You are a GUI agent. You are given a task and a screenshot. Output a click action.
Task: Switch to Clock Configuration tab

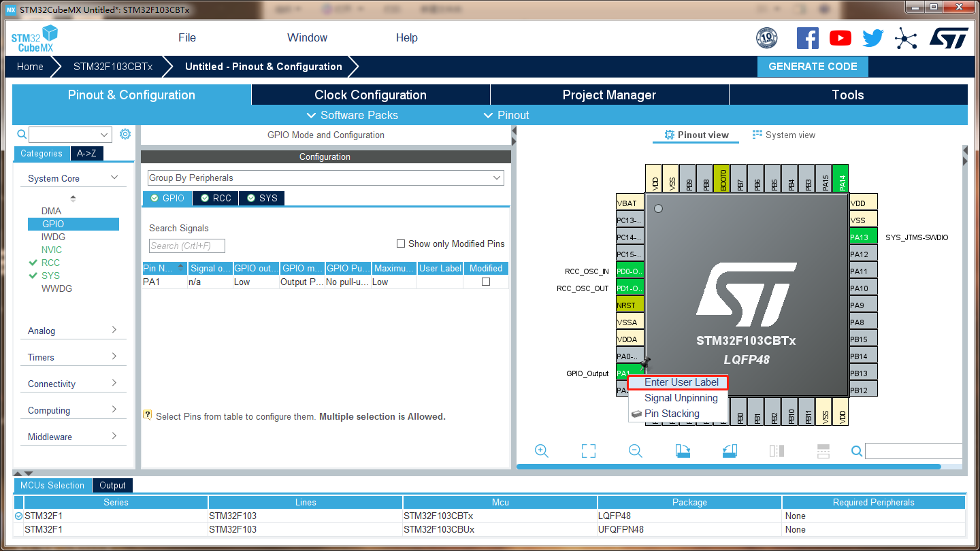click(370, 95)
